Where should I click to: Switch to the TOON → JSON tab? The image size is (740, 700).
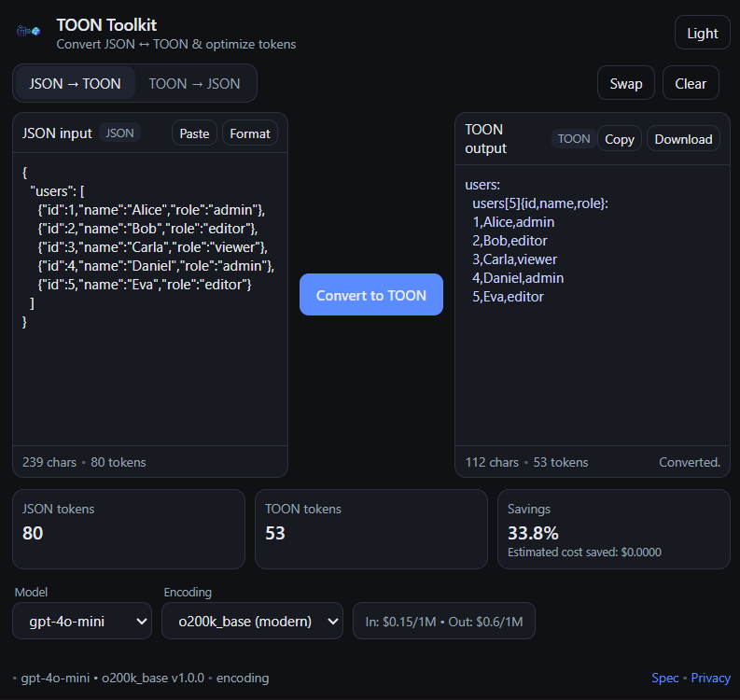click(194, 83)
